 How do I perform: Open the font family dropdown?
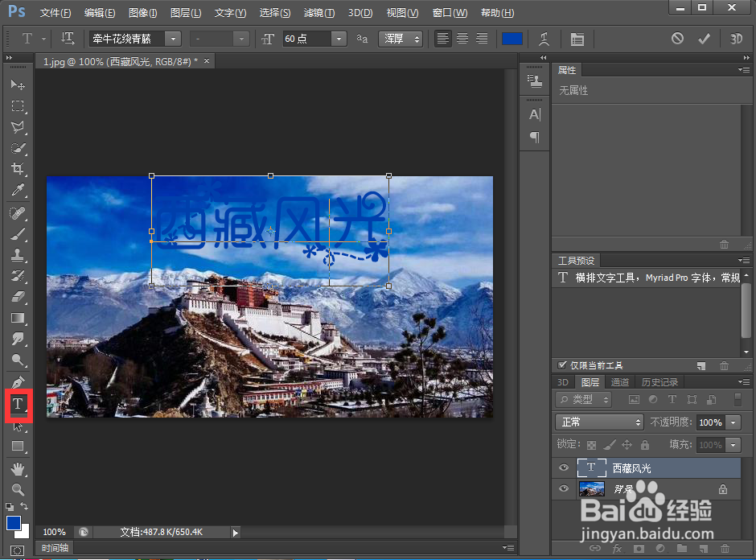[x=173, y=39]
